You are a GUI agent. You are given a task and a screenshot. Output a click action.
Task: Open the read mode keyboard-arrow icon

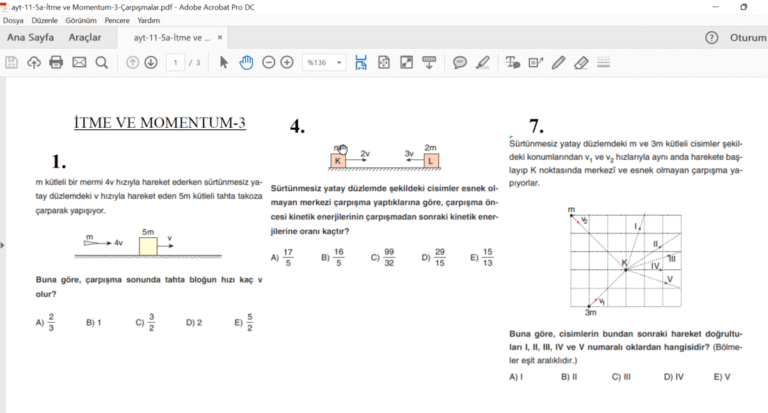(x=429, y=63)
